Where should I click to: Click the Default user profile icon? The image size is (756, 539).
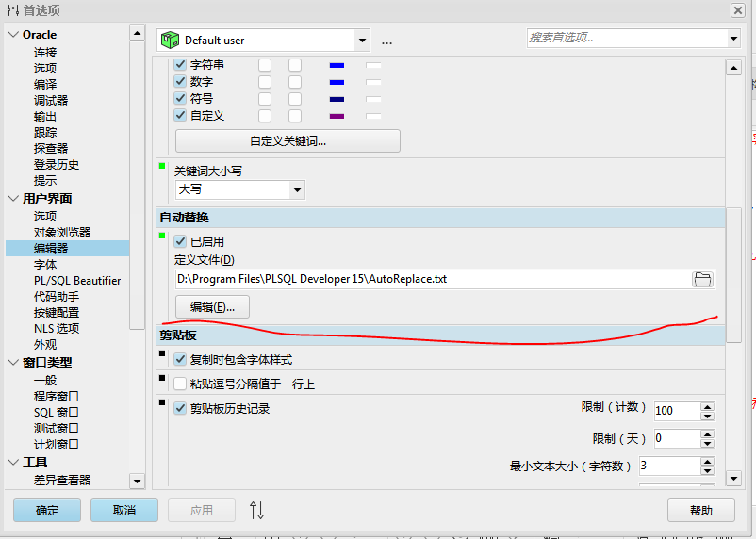pos(170,41)
